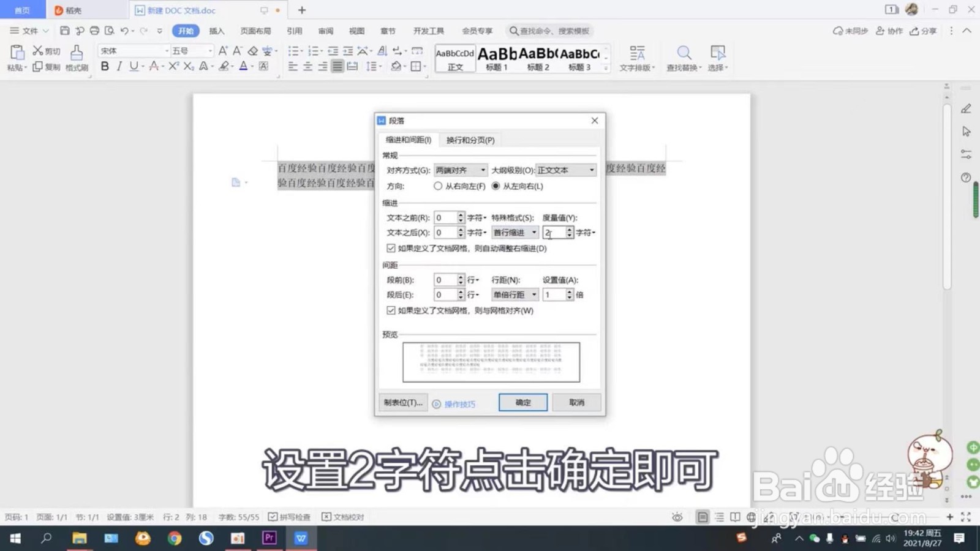
Task: Apply Heading 1 style
Action: point(497,59)
